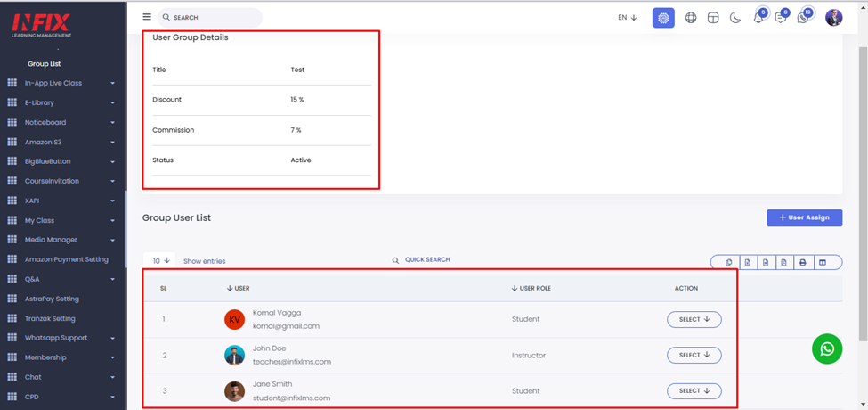868x410 pixels.
Task: Open the profile avatar in header
Action: pos(833,18)
